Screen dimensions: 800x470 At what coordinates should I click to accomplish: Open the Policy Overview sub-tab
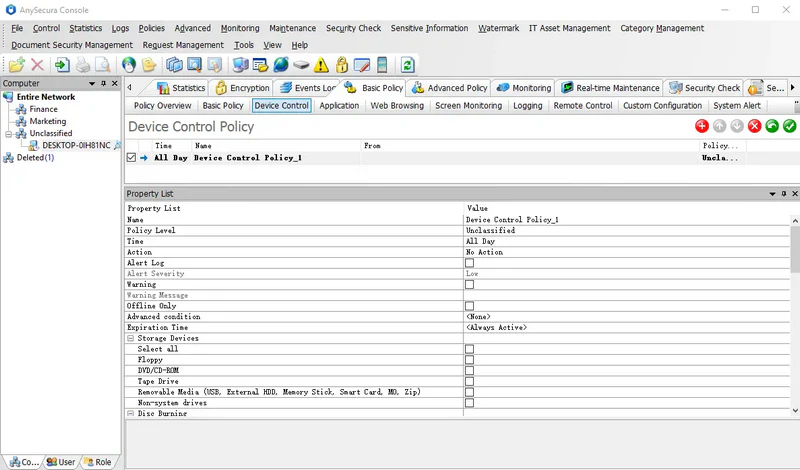tap(162, 106)
